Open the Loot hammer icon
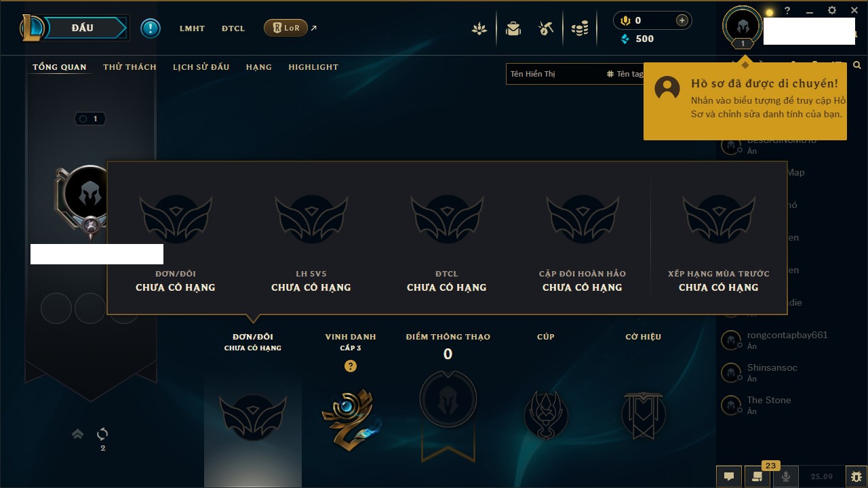 click(546, 28)
